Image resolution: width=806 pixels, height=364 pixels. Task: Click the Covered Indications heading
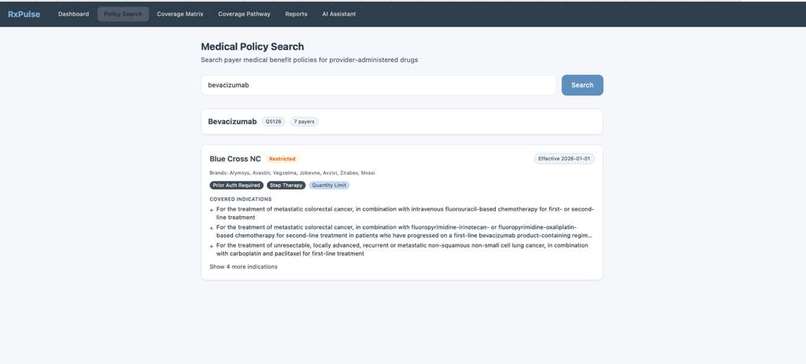(x=241, y=199)
